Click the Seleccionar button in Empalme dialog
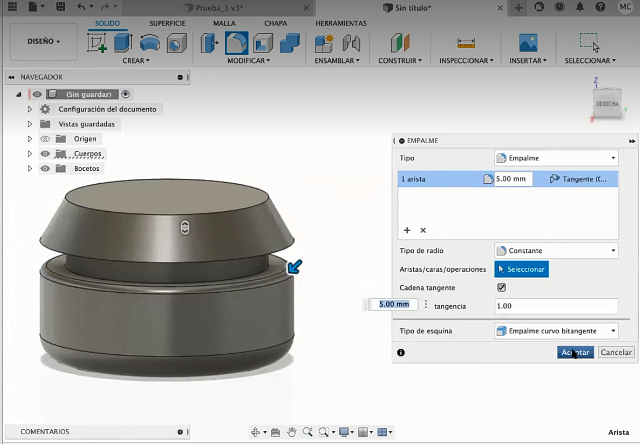640x444 pixels. (x=521, y=269)
